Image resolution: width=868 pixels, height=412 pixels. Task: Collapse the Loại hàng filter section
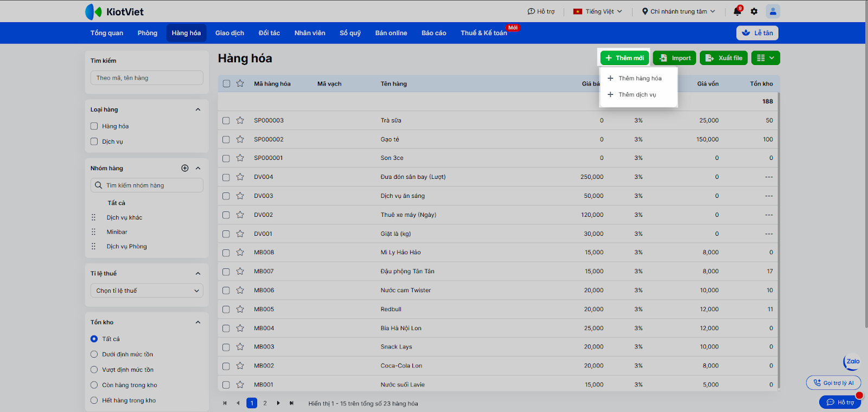(x=198, y=110)
